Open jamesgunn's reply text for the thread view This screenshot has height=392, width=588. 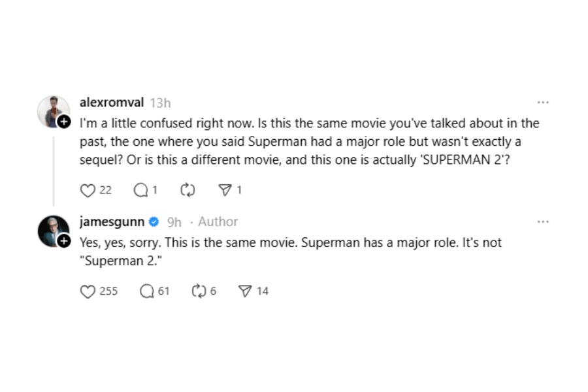[x=290, y=252]
